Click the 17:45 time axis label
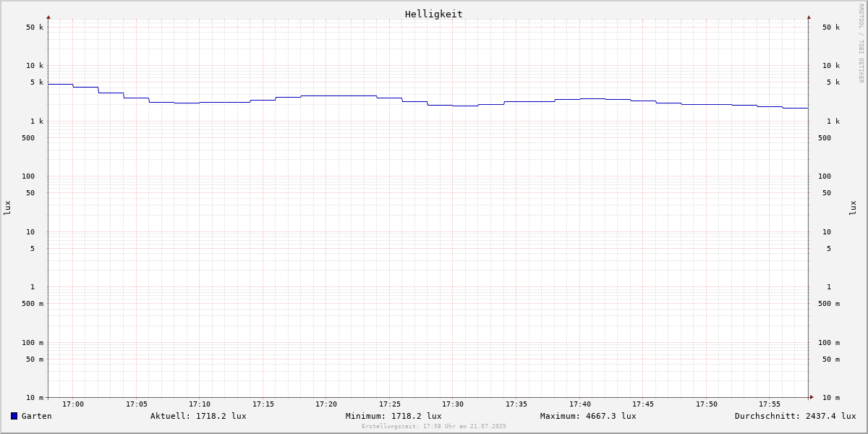868x434 pixels. [643, 404]
